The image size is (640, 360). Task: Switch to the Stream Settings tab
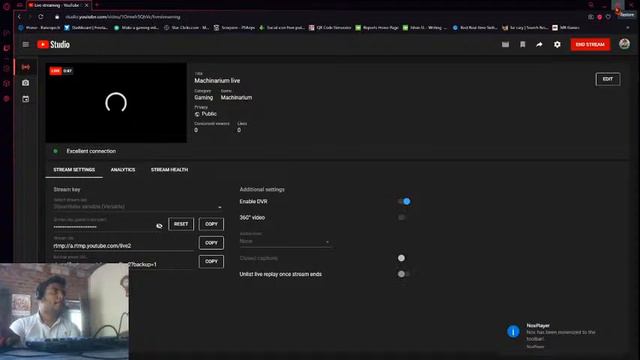[74, 170]
